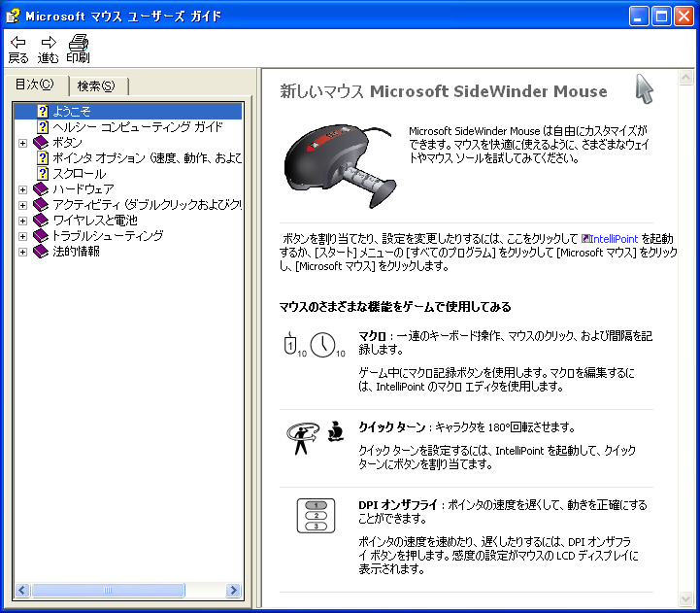Click the book icon for トラブルシューティング
The width and height of the screenshot is (700, 613).
(41, 236)
